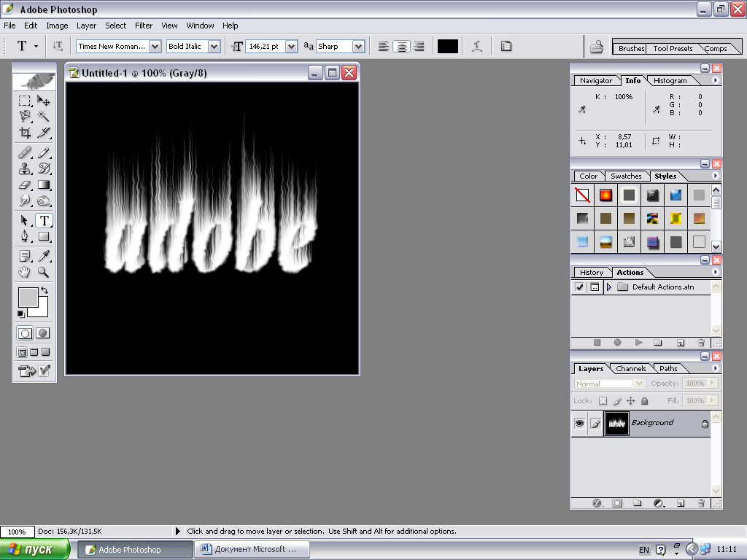Select the Move tool
This screenshot has height=560, width=747.
coord(44,101)
